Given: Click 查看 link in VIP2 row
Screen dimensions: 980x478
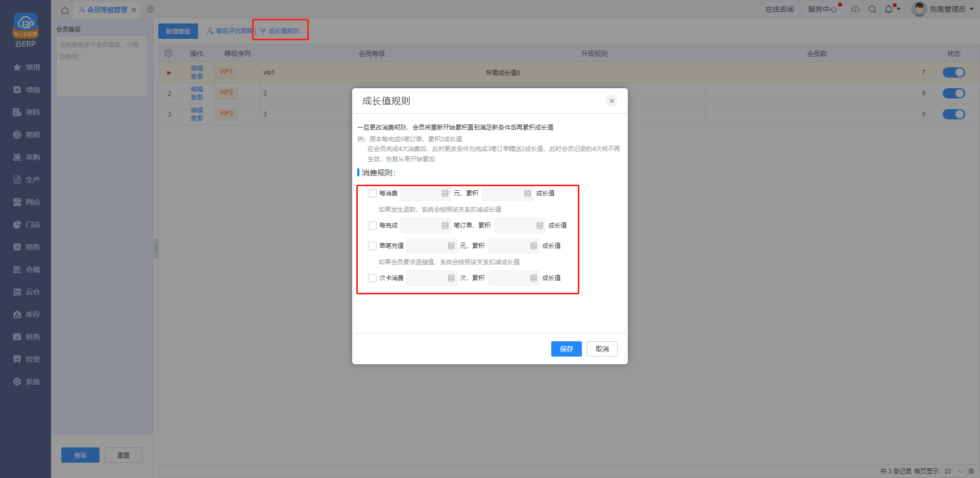Looking at the screenshot, I should coord(197,97).
